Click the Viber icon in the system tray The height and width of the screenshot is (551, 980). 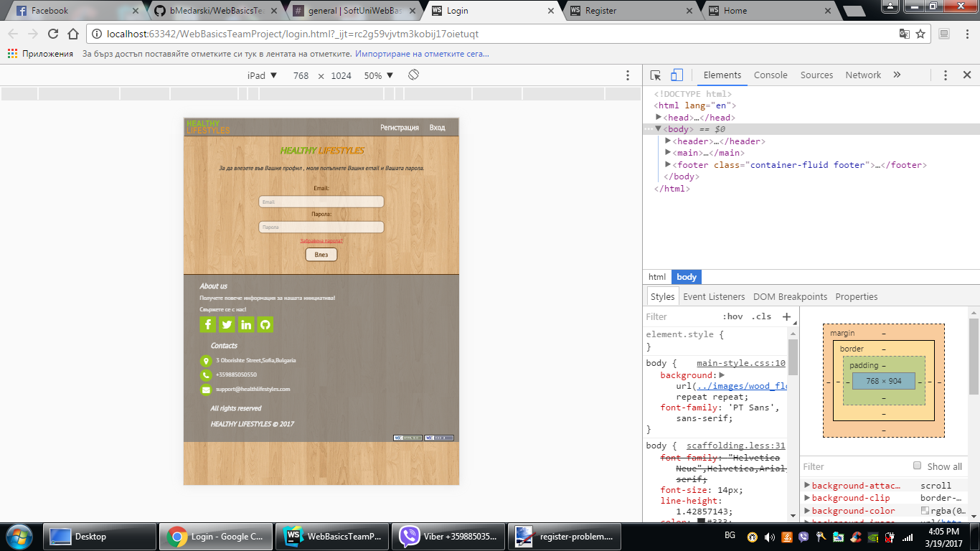(x=803, y=537)
